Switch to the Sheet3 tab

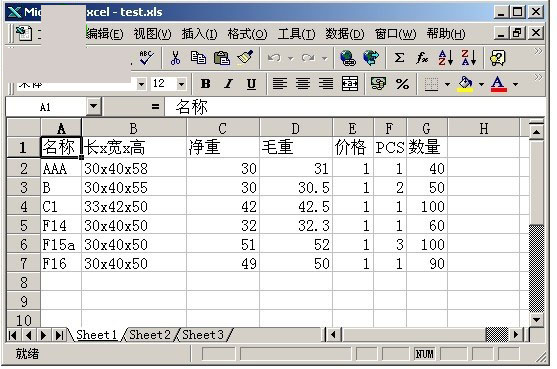[203, 335]
